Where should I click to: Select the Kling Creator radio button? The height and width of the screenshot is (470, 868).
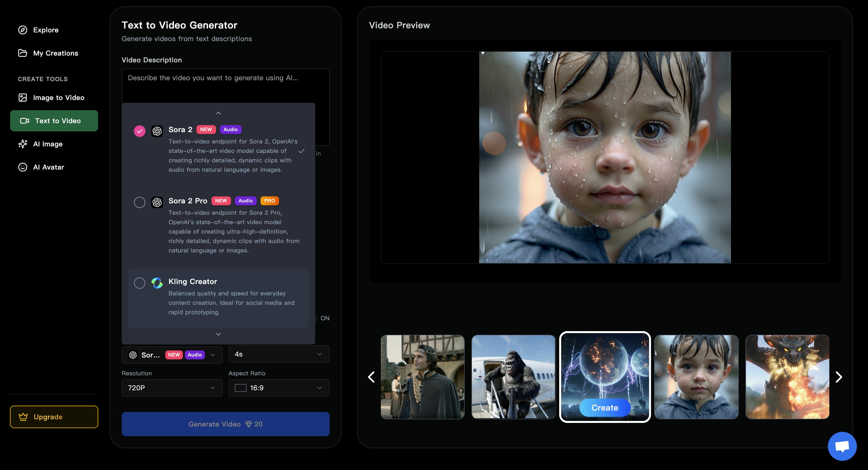[x=139, y=283]
